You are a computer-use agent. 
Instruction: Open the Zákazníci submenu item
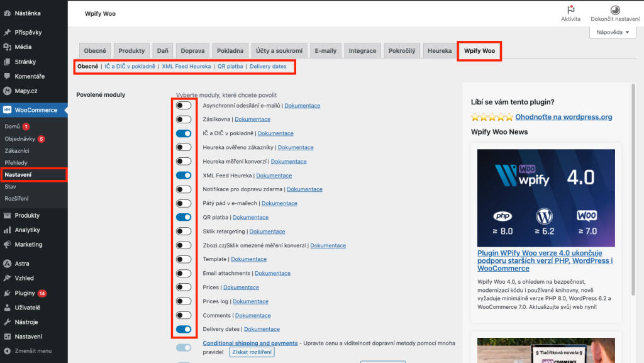click(x=17, y=151)
